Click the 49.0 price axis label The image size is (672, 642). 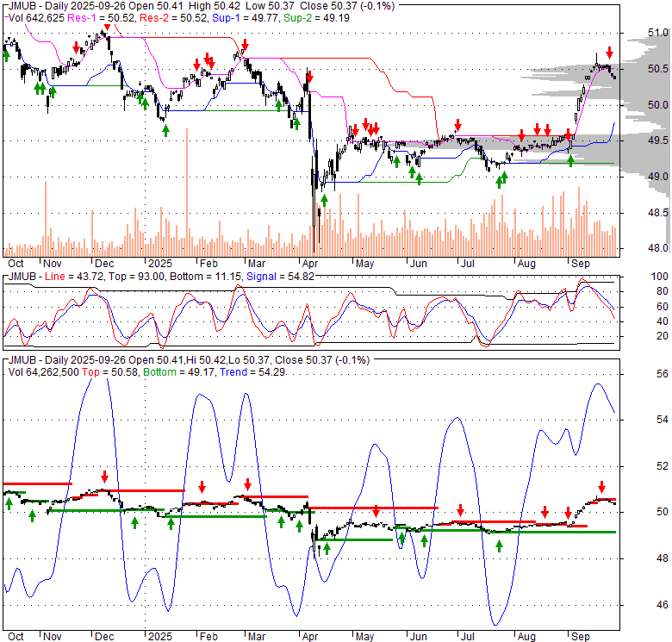tap(658, 177)
